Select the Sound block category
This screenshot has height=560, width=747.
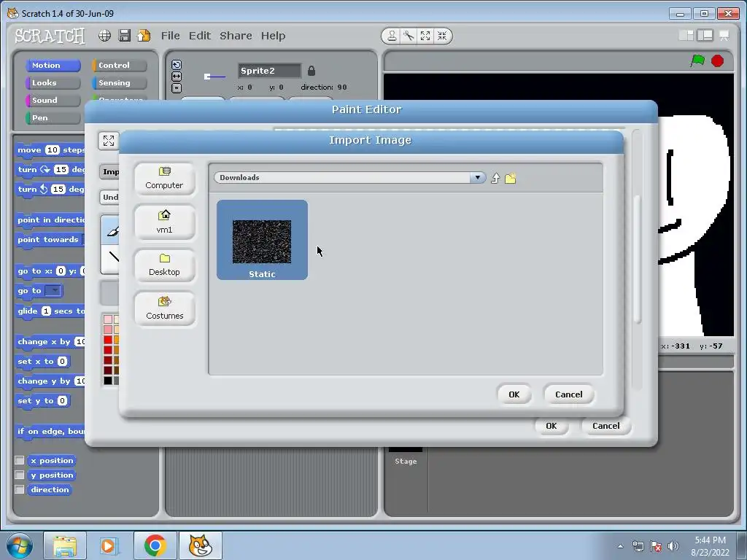tap(53, 101)
